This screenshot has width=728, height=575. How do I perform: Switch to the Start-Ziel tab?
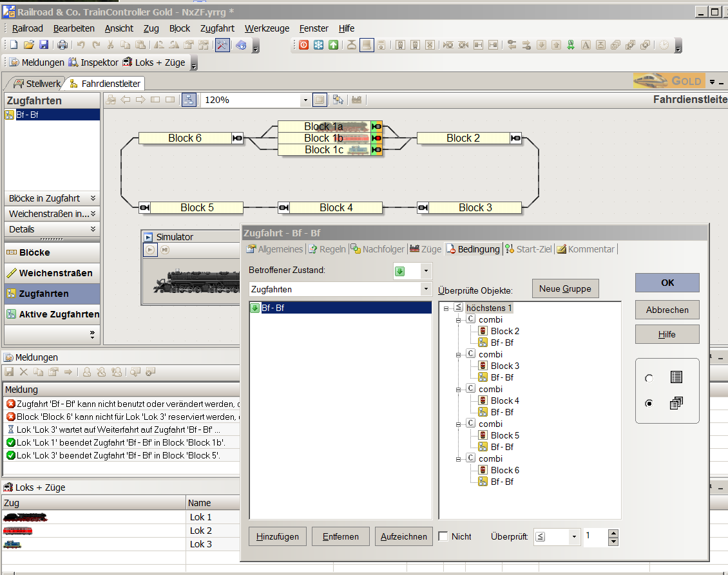pos(529,249)
